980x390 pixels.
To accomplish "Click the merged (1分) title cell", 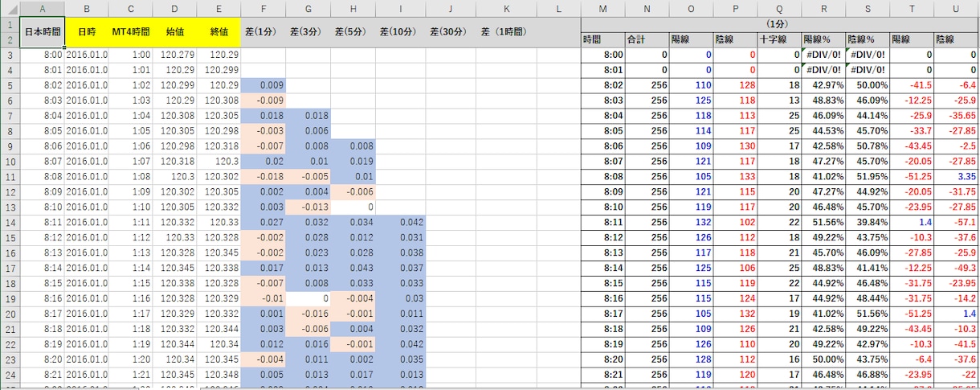I will click(x=780, y=25).
